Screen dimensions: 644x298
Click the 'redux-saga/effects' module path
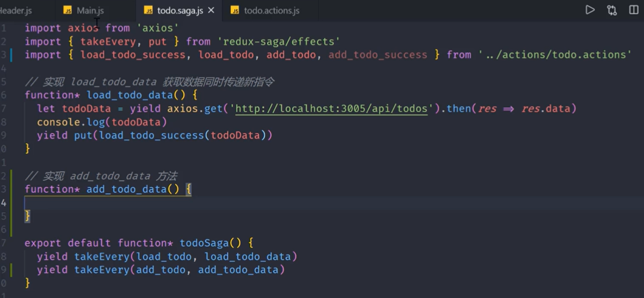[x=279, y=41]
